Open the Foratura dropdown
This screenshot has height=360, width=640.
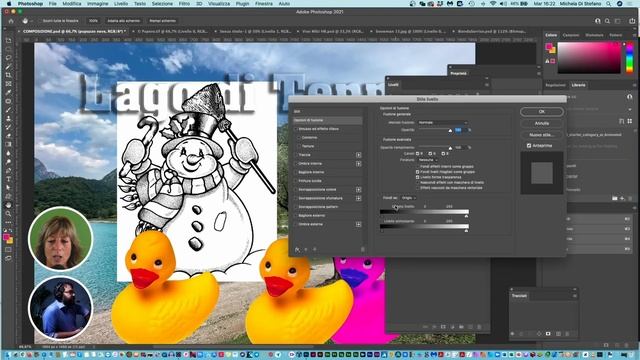pyautogui.click(x=428, y=160)
